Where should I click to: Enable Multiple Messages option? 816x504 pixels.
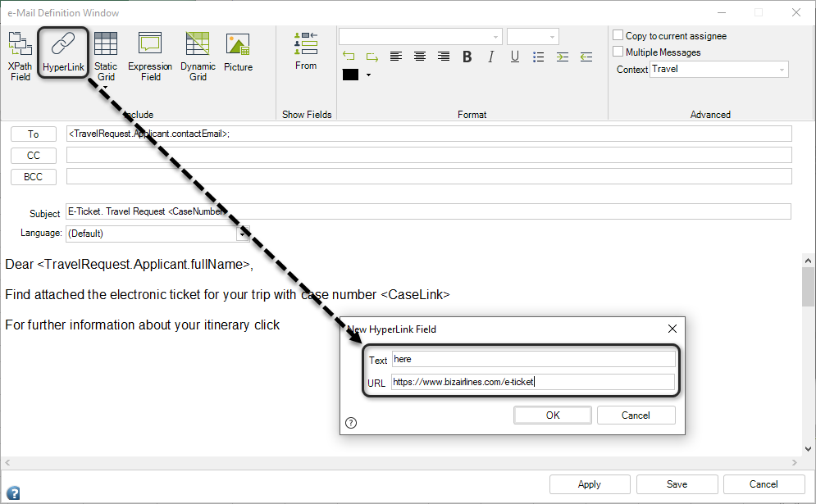[618, 52]
